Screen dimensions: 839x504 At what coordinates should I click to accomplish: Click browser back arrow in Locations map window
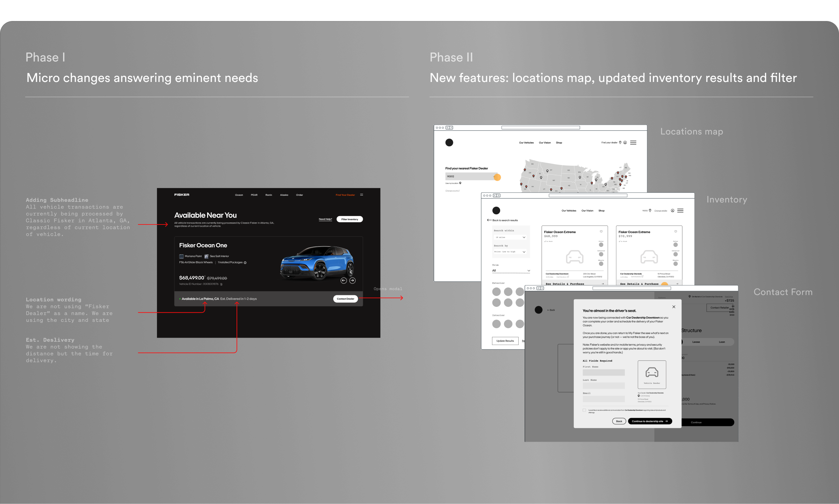[x=448, y=128]
